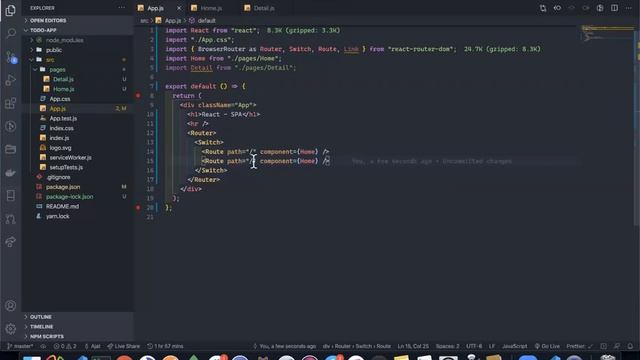640x360 pixels.
Task: Open package.json in the file tree
Action: tap(78, 187)
